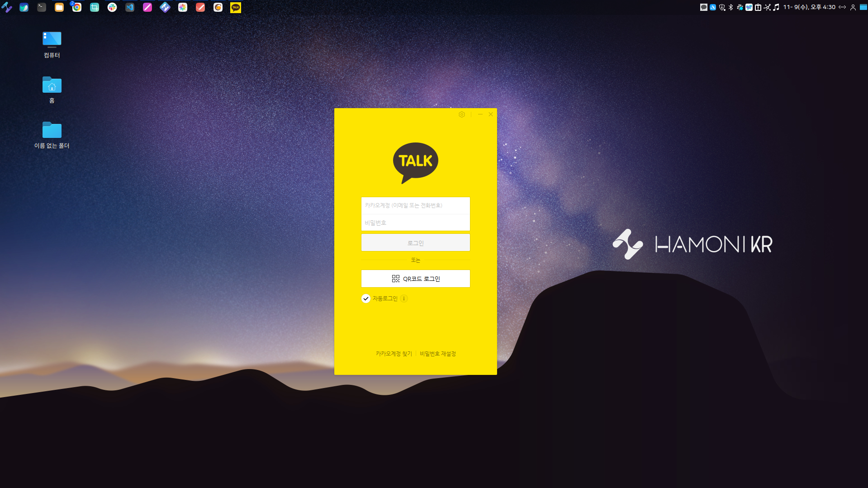Click the info icon next to 자동로그인
Screen dimensions: 868x488
point(404,298)
